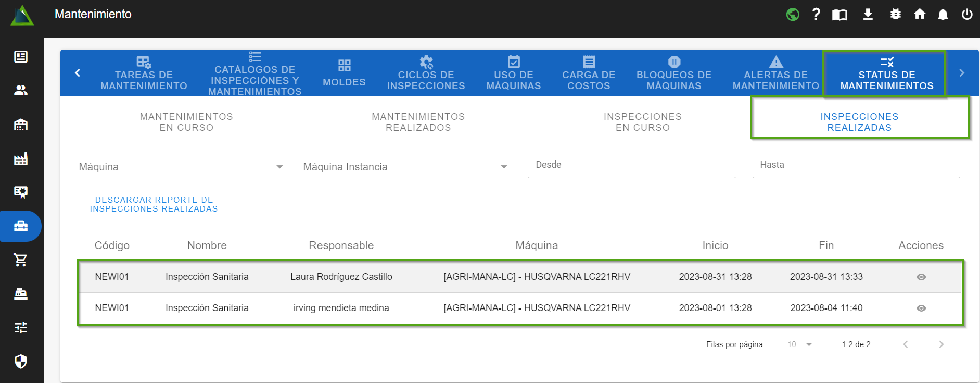Click the globe language icon in header
Viewport: 980px width, 383px height.
click(x=793, y=15)
